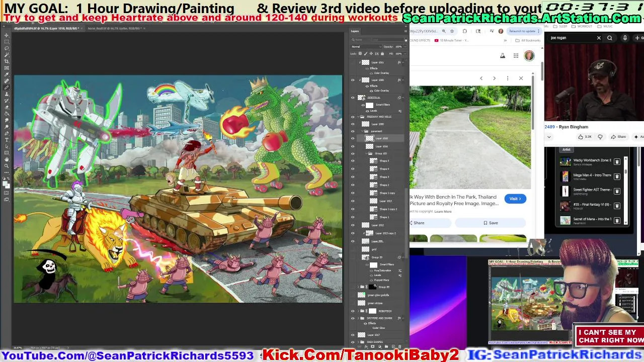Delete Wacky Workbench Zone playlist entry
This screenshot has width=644, height=362.
click(x=617, y=162)
